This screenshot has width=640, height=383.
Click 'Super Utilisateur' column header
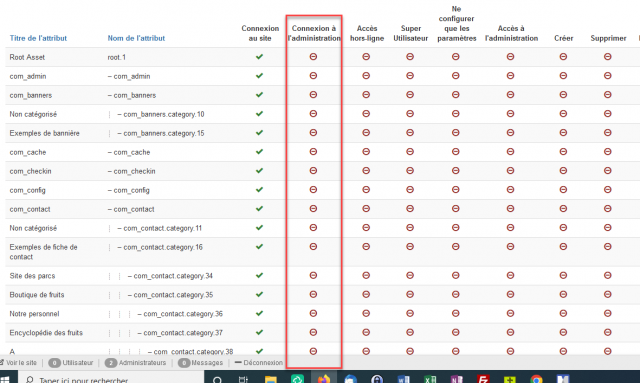coord(411,33)
